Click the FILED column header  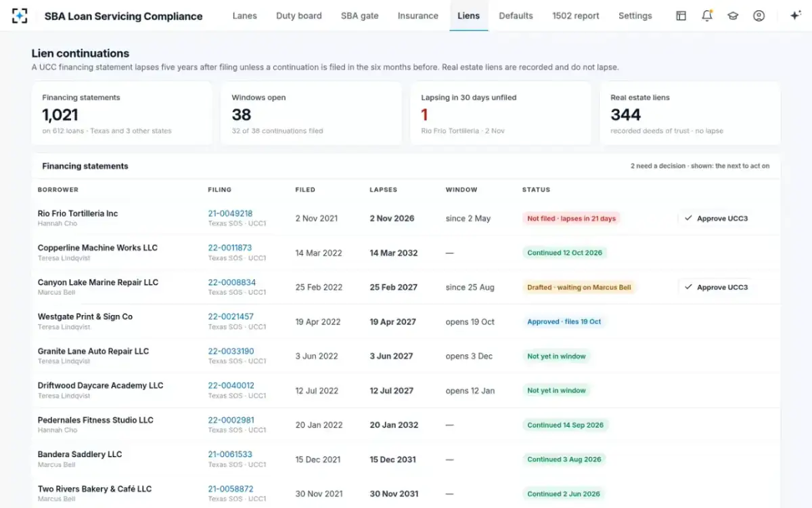pyautogui.click(x=305, y=190)
